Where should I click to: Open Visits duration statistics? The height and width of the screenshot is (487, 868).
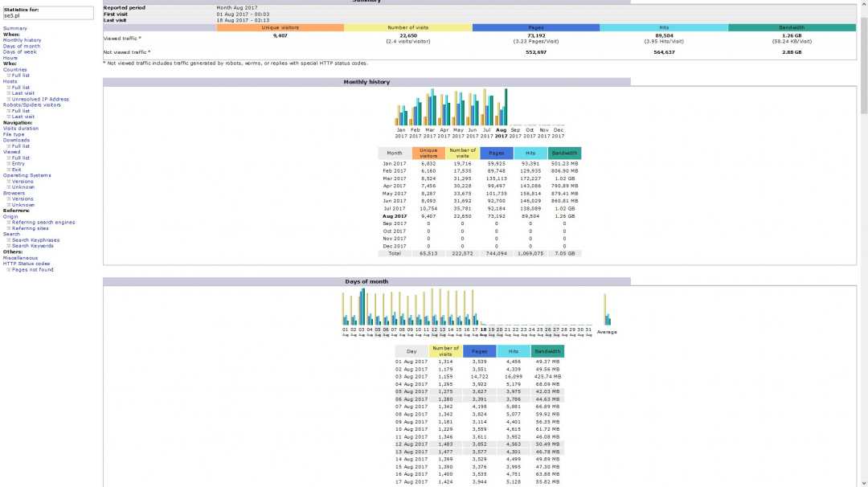click(21, 129)
